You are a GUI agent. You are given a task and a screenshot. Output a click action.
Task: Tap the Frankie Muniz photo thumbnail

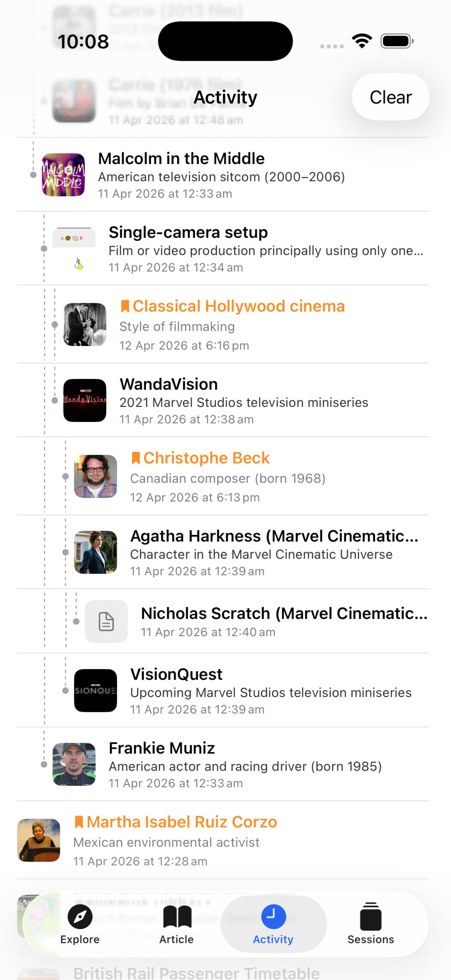(74, 764)
